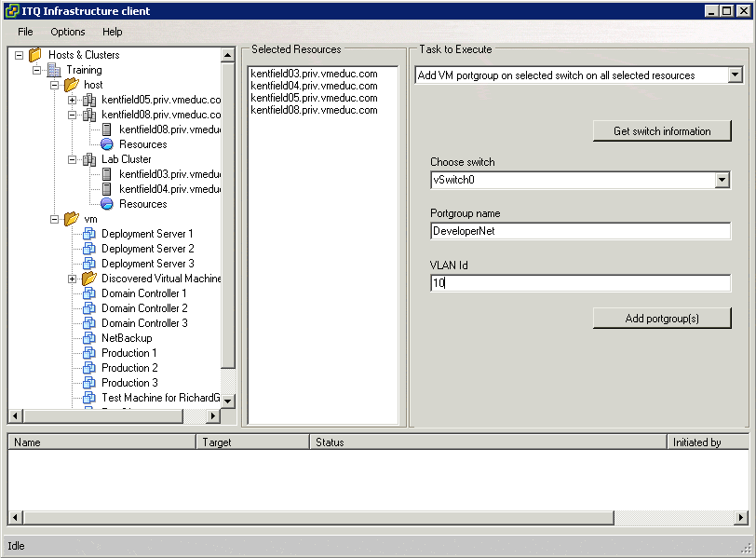Click the Add portgroup(s) button
Viewport: 756px width, 558px height.
[x=662, y=319]
